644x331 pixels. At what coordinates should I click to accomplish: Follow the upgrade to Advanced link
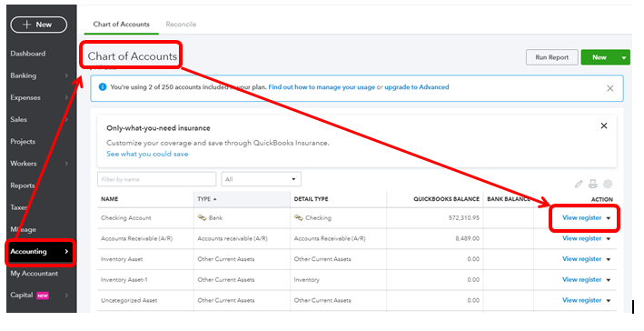pos(416,87)
